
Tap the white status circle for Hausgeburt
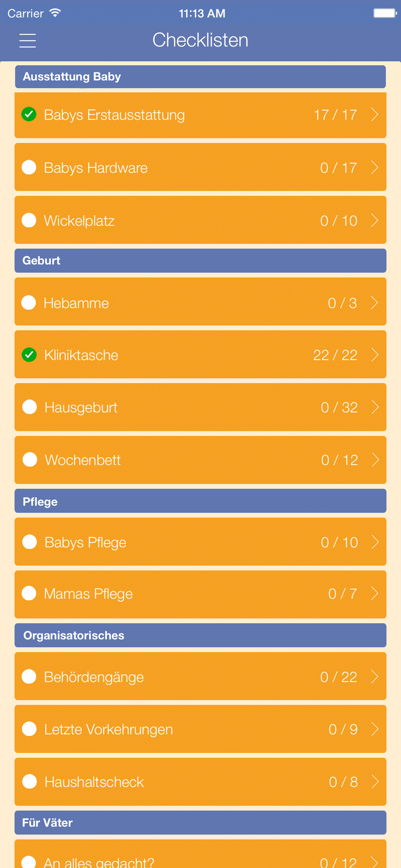(x=29, y=407)
